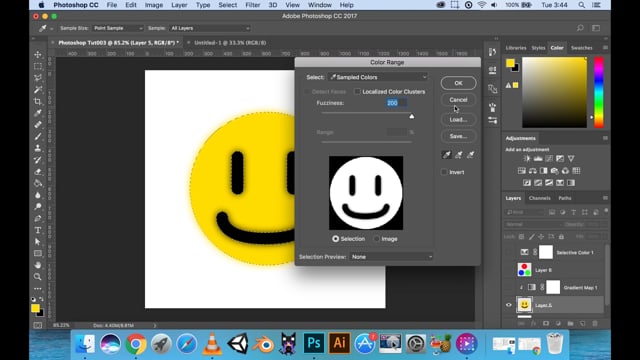Open the Select Sampled Colors dropdown
The image size is (640, 360).
click(x=378, y=77)
